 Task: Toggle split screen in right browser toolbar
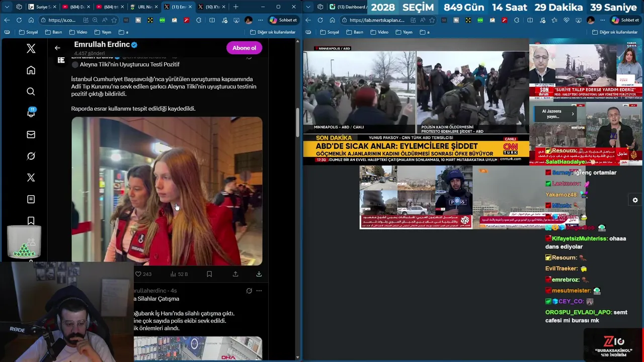coord(530,20)
